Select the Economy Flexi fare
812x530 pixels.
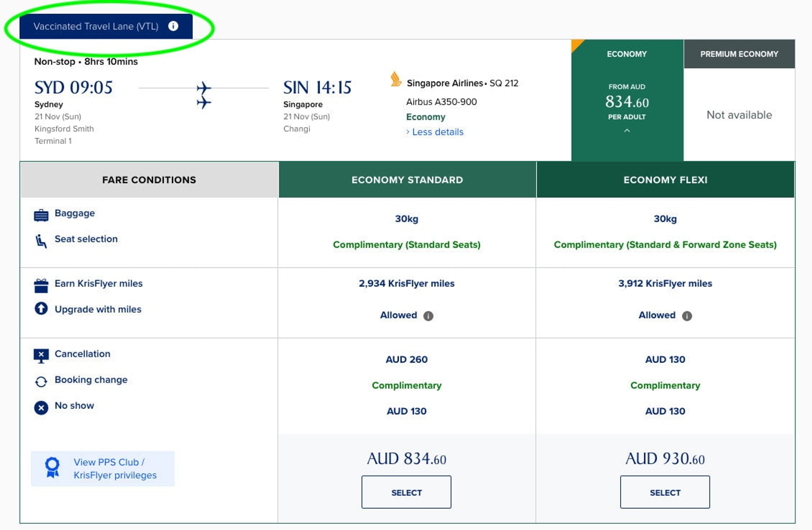point(665,492)
